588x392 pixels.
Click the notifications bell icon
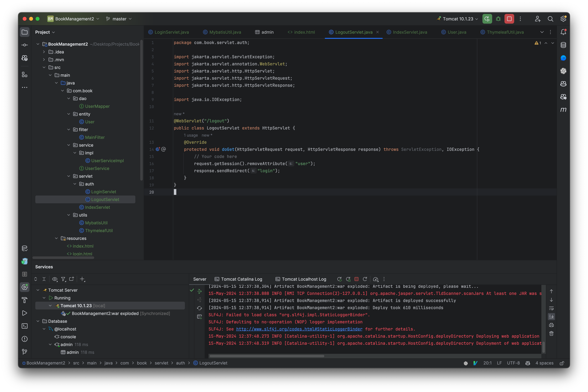[x=564, y=32]
